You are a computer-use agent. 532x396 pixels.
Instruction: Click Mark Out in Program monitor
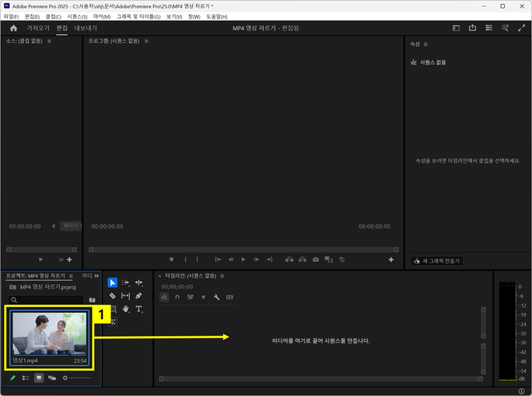197,260
